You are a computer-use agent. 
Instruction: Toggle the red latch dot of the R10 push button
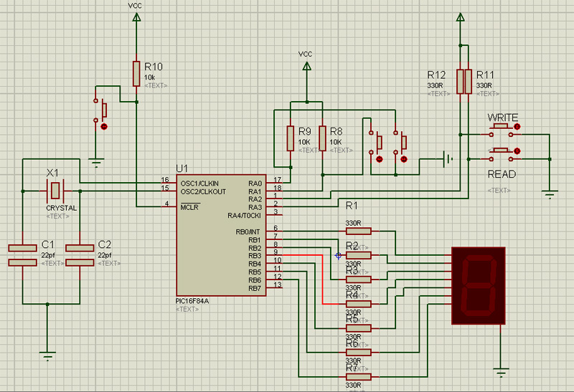[x=104, y=127]
